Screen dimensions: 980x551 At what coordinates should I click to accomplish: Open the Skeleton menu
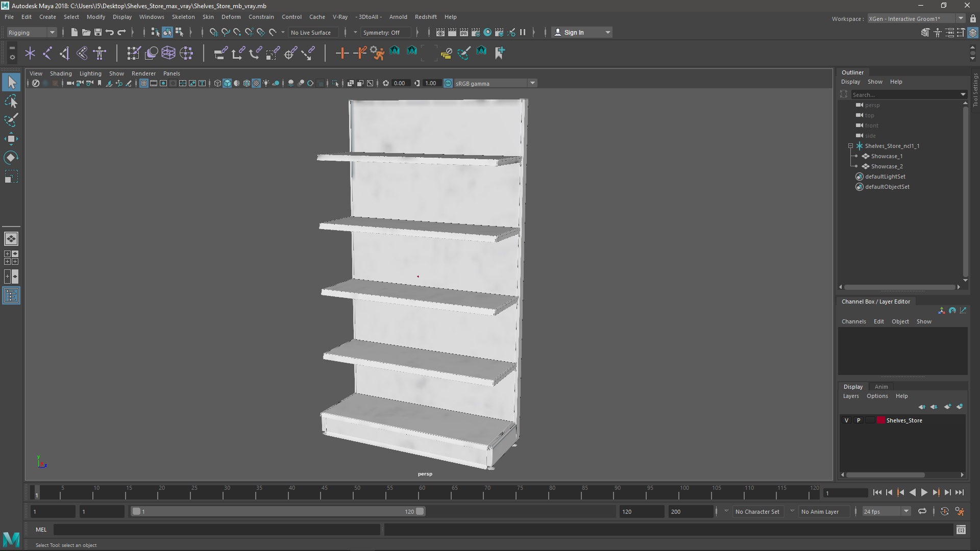(183, 17)
